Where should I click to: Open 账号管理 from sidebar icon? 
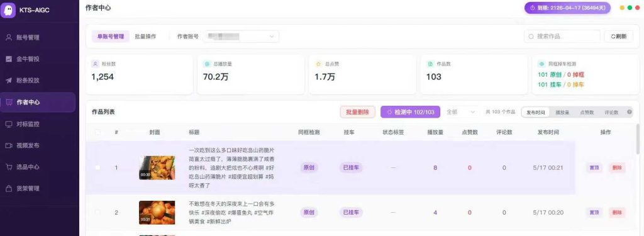[9, 37]
